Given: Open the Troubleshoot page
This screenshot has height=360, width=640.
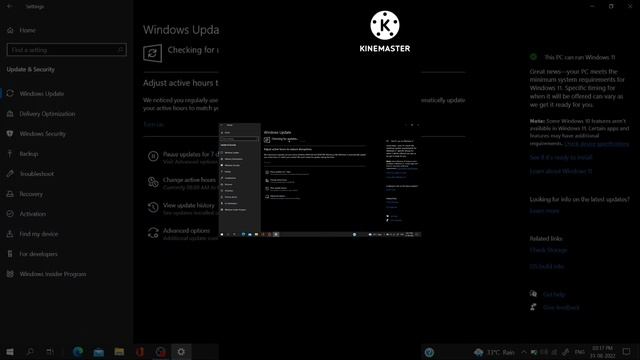Looking at the screenshot, I should (x=36, y=174).
